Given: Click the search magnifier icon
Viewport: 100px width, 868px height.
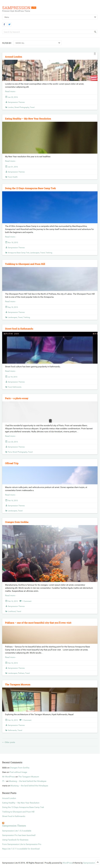Looking at the screenshot, I should (95, 32).
